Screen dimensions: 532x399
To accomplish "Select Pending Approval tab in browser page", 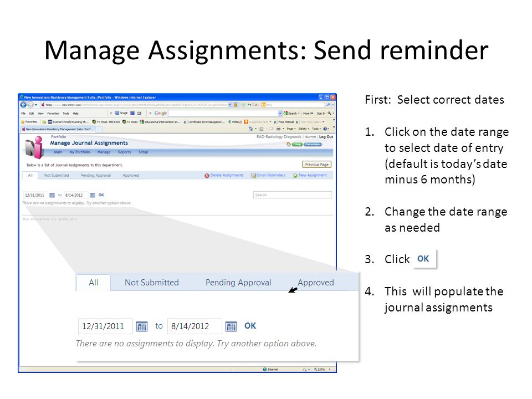I will click(x=96, y=176).
